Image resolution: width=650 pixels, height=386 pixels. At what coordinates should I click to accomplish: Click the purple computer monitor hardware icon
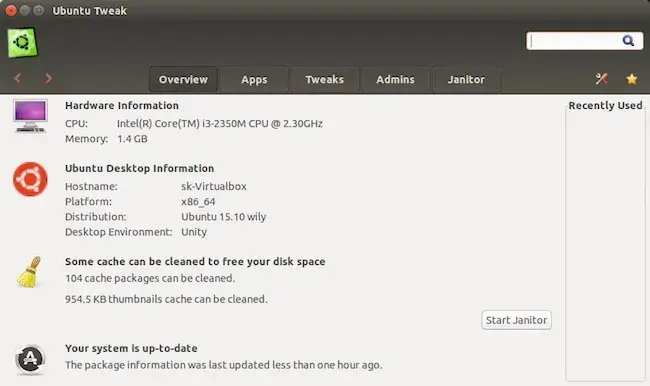click(x=30, y=116)
